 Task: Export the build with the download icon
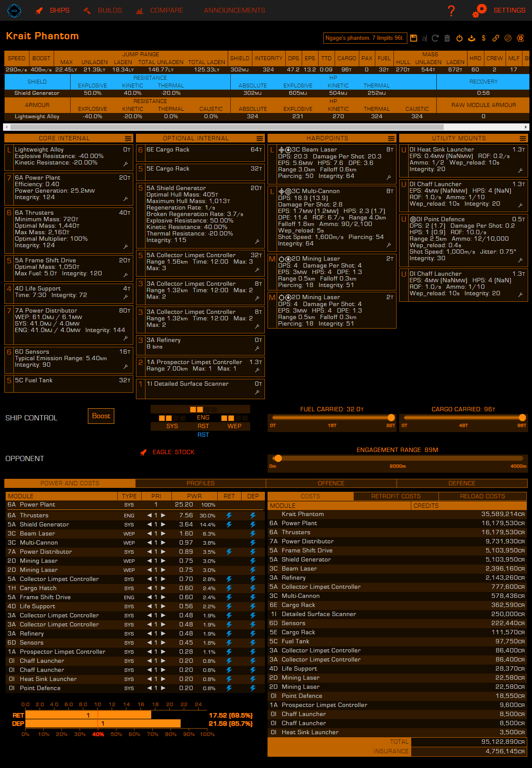point(471,38)
